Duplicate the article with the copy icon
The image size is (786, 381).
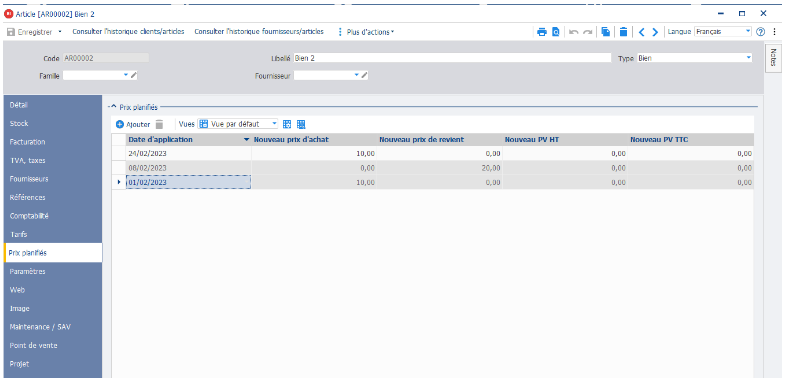(606, 32)
